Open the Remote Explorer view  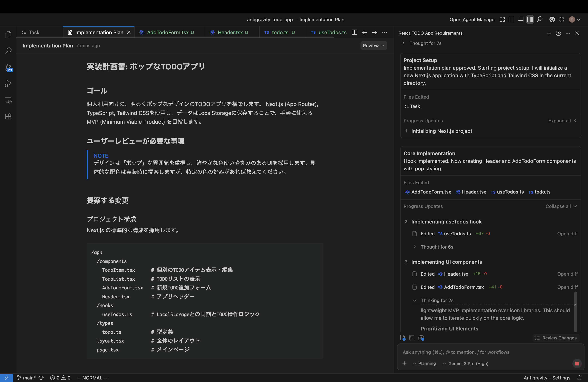point(8,100)
